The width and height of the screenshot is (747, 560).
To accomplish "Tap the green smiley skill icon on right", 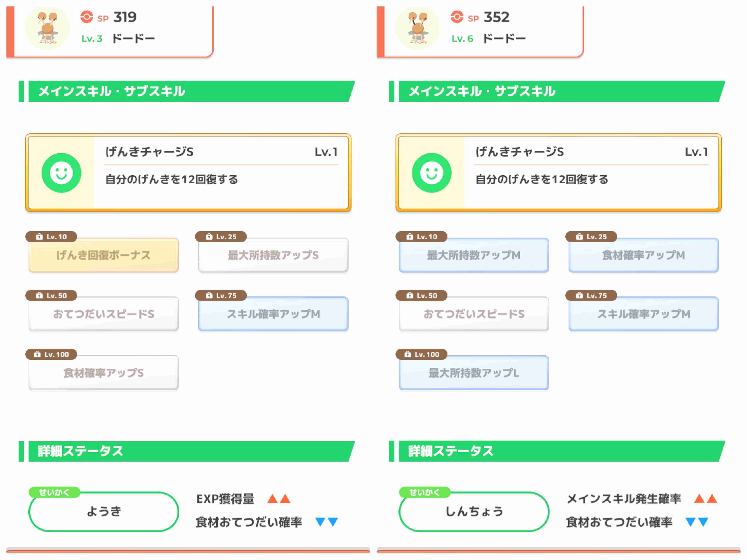I will [431, 173].
